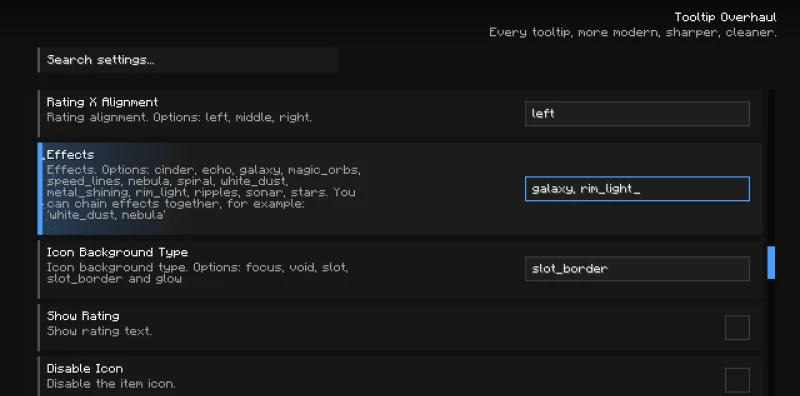Click the Effects options description paragraph

point(204,192)
